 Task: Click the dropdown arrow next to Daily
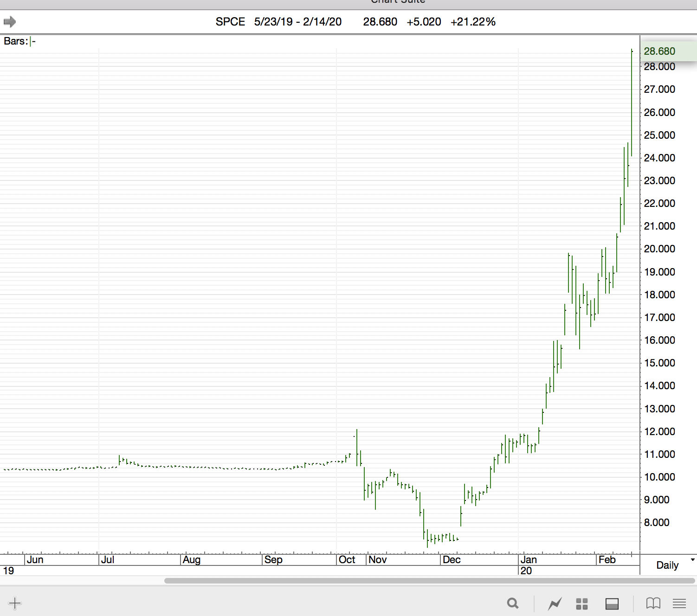(693, 560)
